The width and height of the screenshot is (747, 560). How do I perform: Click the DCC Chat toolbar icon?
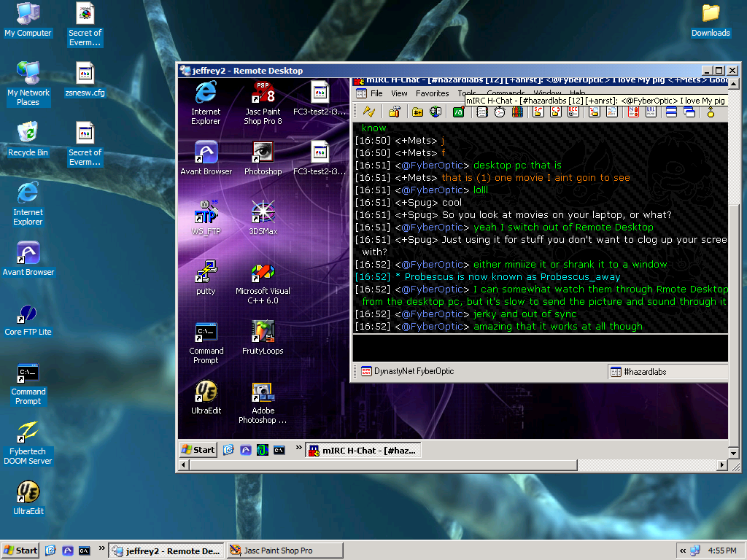[x=555, y=112]
